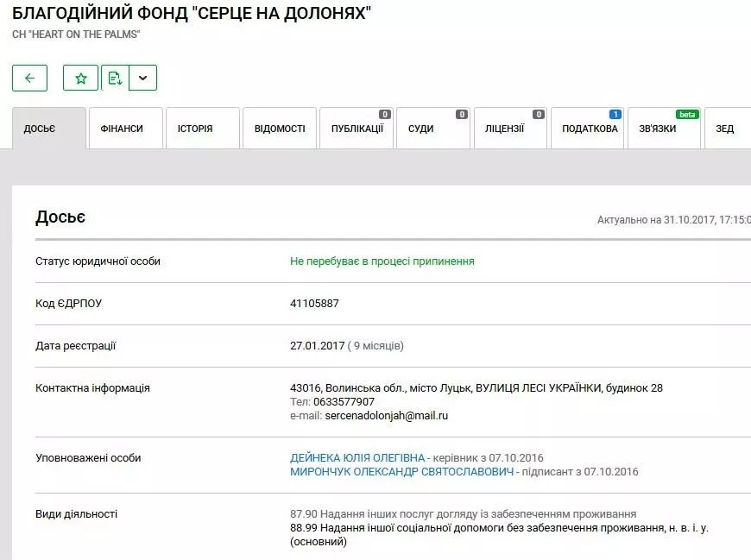The height and width of the screenshot is (560, 751).
Task: Add company to favorites with star icon
Action: pyautogui.click(x=80, y=78)
